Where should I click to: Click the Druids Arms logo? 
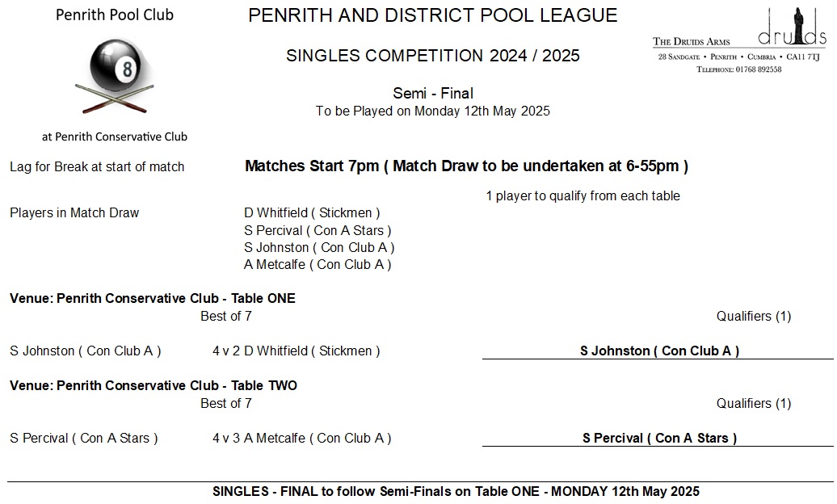click(x=793, y=27)
